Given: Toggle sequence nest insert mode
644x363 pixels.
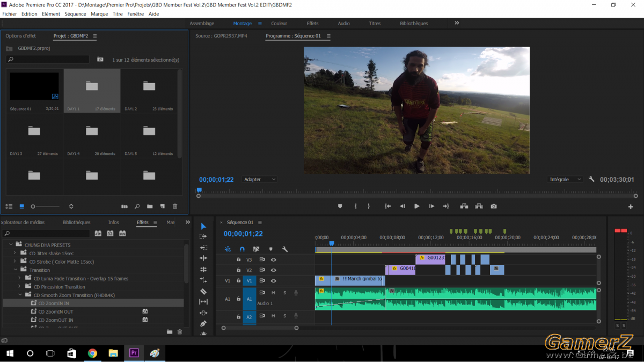Looking at the screenshot, I should click(228, 249).
